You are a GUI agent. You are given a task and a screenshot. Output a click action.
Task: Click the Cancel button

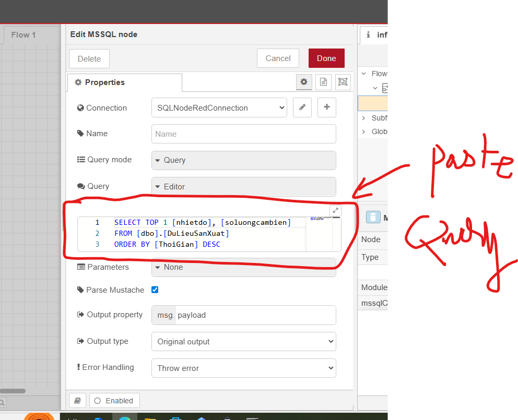coord(278,58)
